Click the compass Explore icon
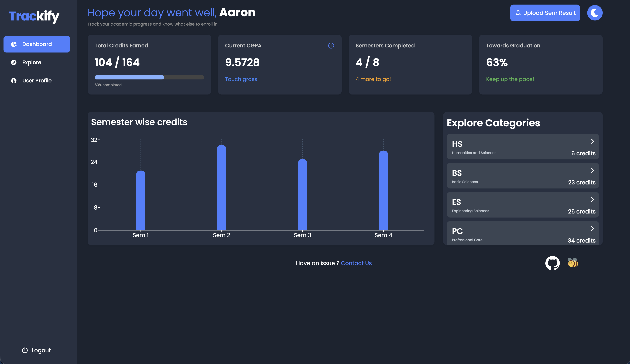This screenshot has width=630, height=364. (14, 62)
